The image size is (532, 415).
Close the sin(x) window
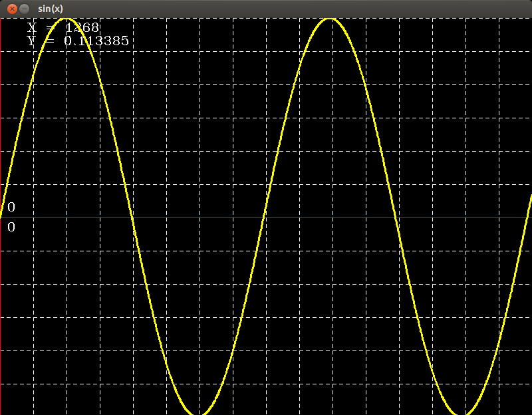[x=11, y=8]
